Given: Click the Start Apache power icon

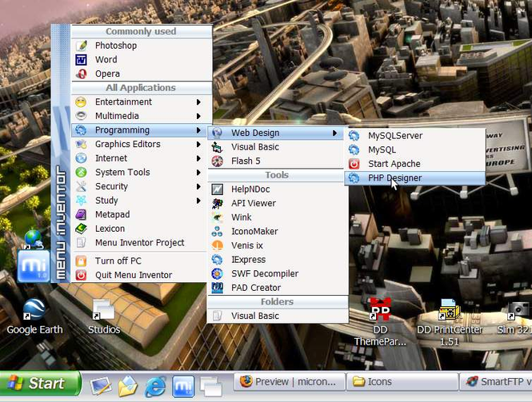Looking at the screenshot, I should point(354,164).
